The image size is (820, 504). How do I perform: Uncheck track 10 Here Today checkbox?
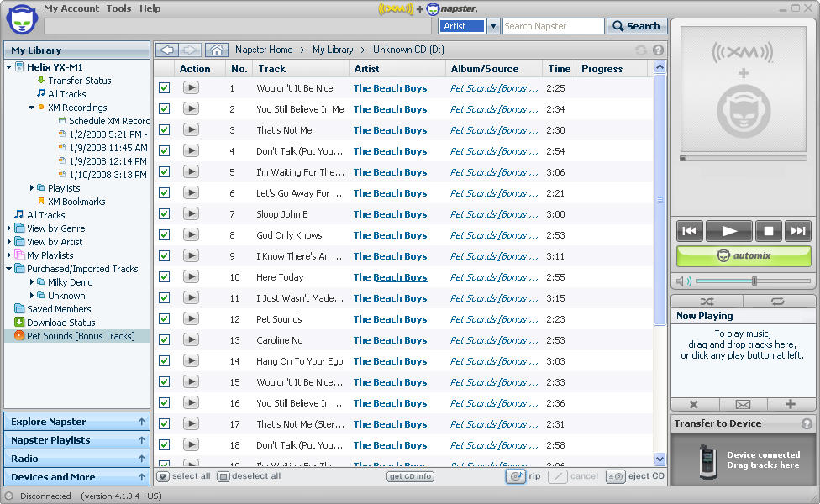[164, 276]
